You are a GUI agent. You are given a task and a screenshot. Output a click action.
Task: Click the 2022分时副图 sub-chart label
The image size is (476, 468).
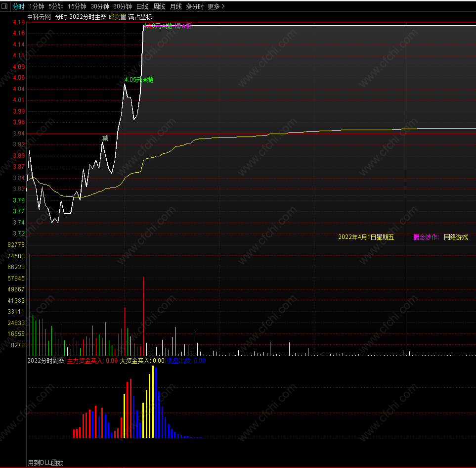(46, 361)
